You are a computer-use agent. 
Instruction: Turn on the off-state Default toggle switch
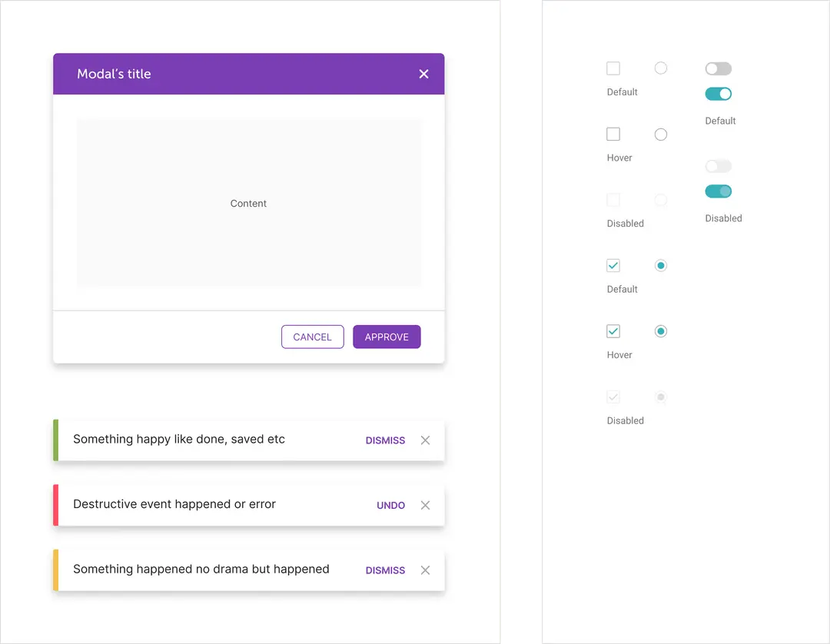tap(718, 68)
